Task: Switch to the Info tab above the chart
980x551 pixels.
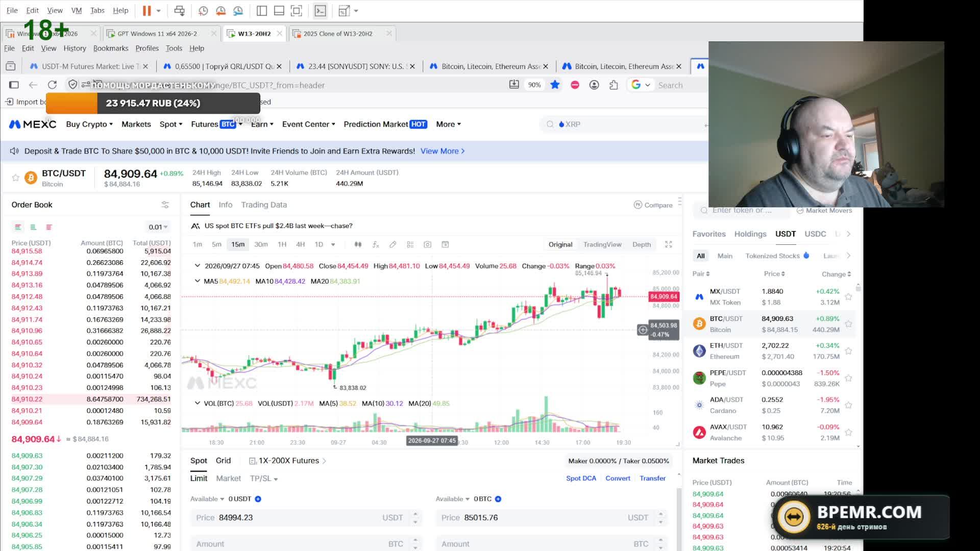Action: [225, 205]
